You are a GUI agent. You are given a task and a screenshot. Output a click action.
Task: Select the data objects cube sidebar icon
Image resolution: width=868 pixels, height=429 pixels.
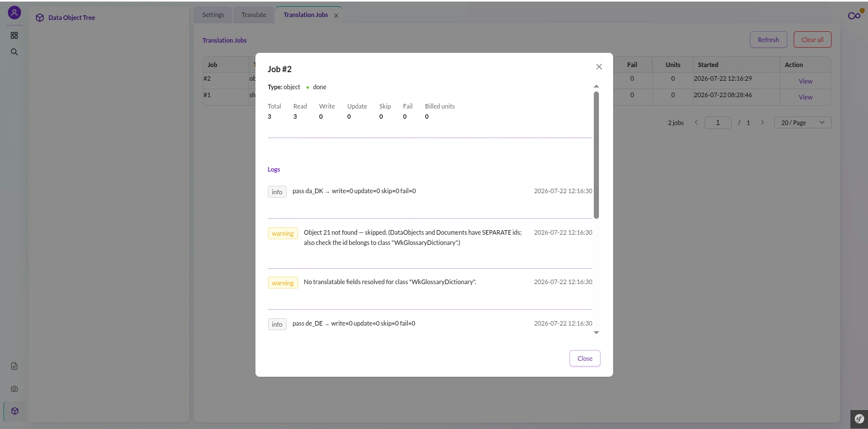click(15, 411)
